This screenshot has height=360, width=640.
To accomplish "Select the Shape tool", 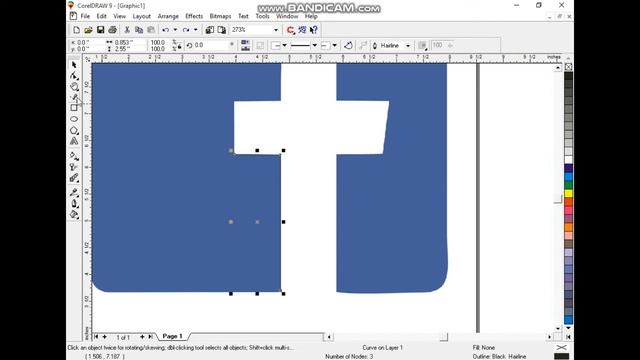I will (x=74, y=76).
